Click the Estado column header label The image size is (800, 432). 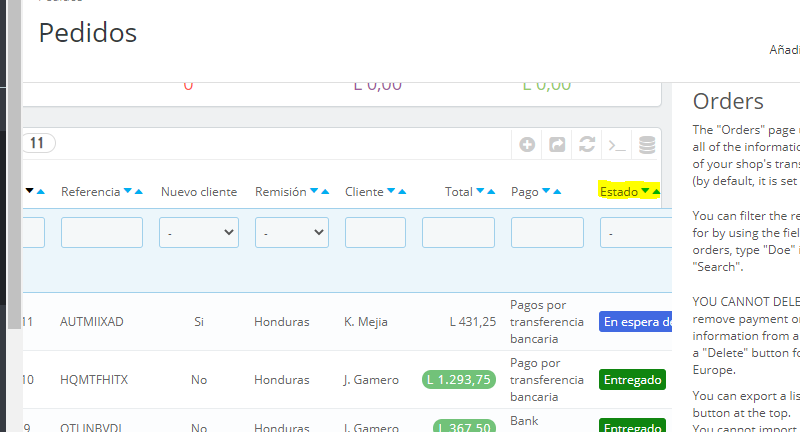tap(619, 192)
